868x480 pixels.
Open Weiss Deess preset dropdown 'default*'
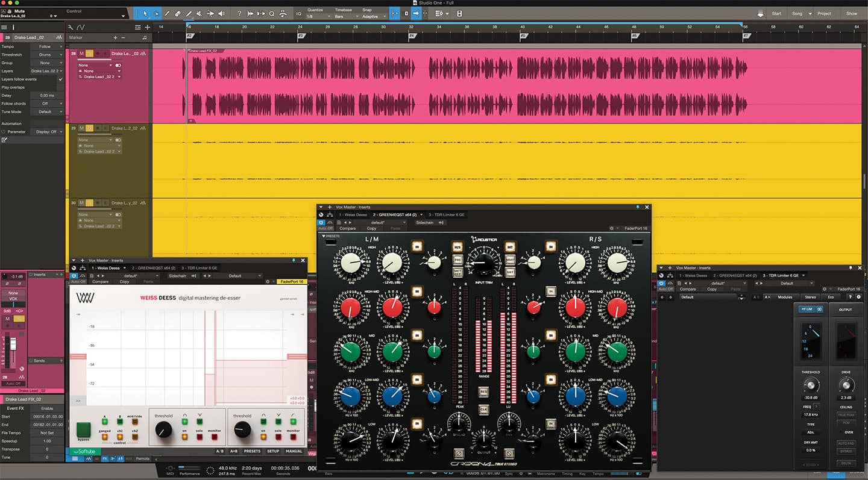131,276
